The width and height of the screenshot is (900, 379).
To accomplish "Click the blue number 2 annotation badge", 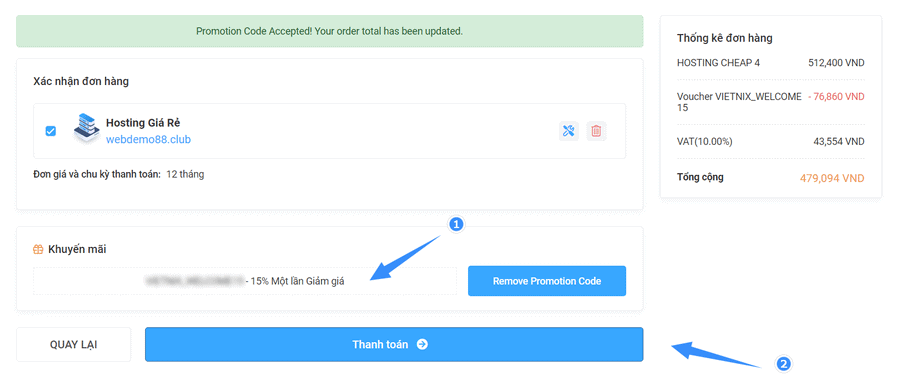I will (783, 363).
